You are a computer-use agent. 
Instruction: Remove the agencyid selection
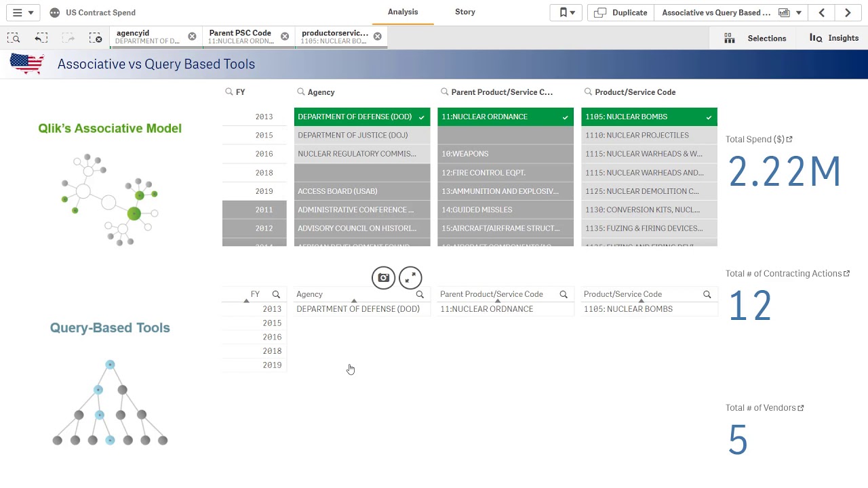click(x=192, y=37)
